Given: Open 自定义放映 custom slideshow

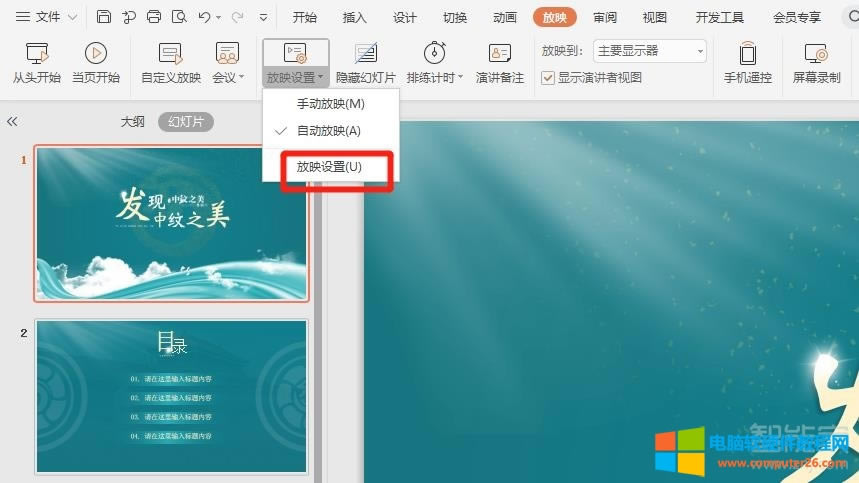Looking at the screenshot, I should click(170, 54).
